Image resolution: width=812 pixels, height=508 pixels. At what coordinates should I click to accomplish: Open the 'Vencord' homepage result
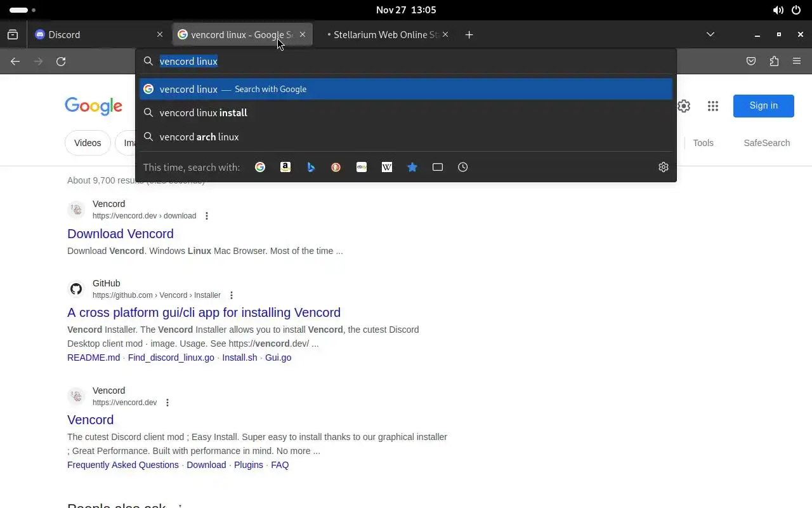click(91, 420)
